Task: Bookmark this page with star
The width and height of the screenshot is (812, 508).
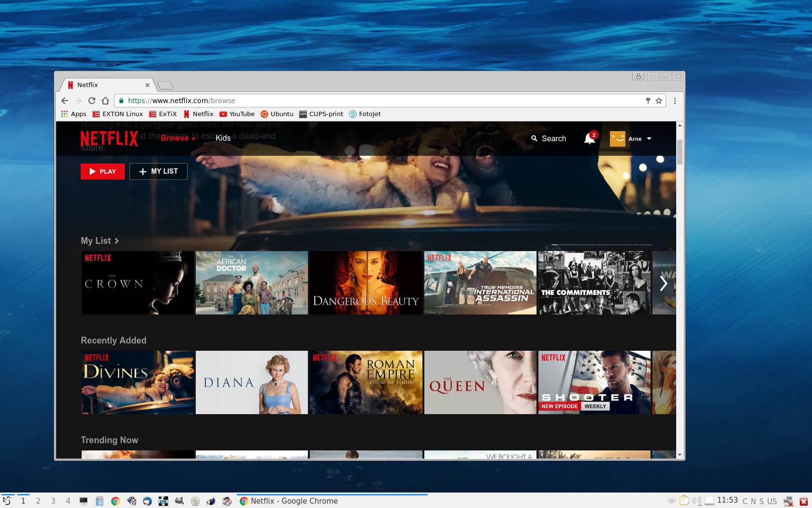Action: pos(658,101)
